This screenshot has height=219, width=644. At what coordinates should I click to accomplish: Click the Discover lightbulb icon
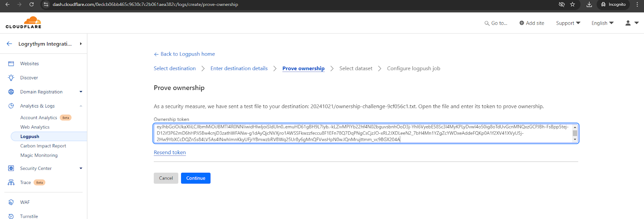point(11,78)
